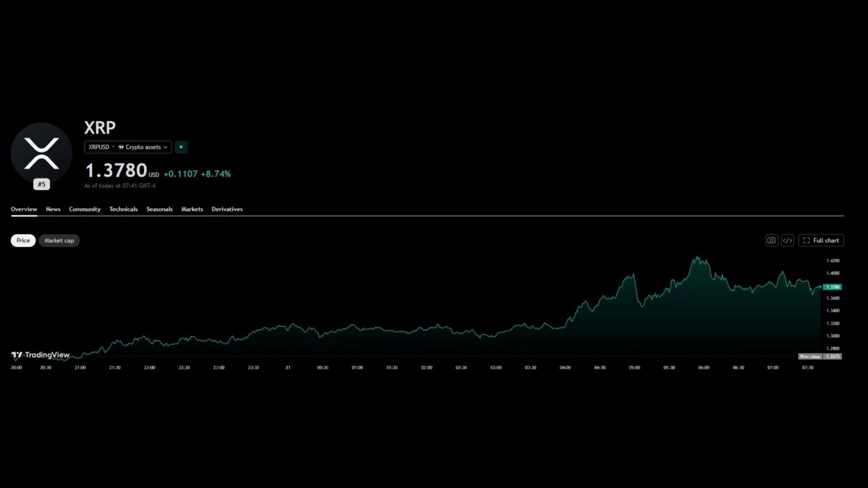Switch to the Overview tab

[24, 209]
